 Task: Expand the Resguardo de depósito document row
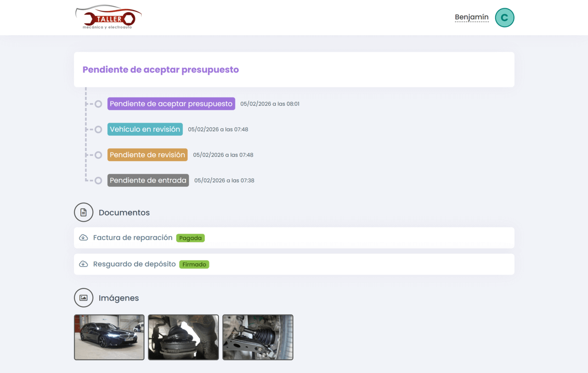pos(294,264)
